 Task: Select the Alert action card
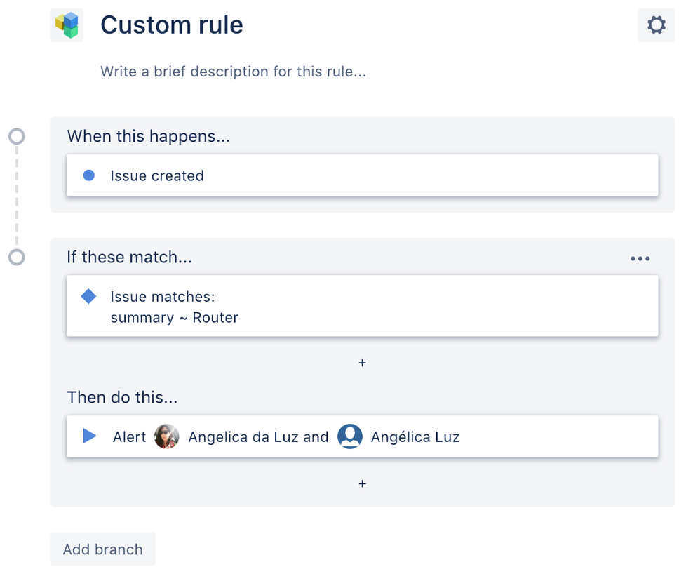(491, 436)
